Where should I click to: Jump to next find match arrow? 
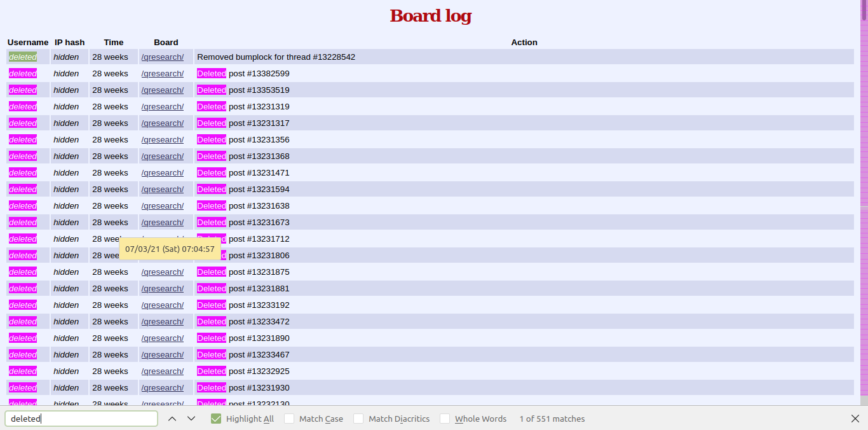(191, 419)
